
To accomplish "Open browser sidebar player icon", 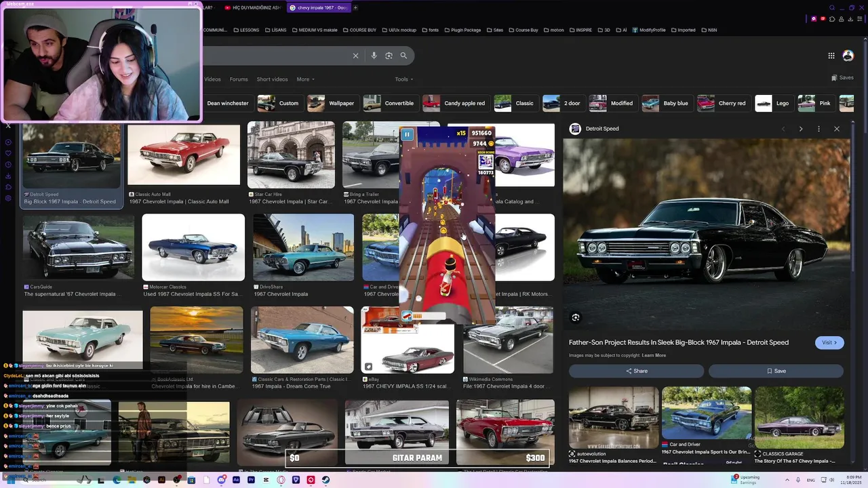I will (8, 142).
